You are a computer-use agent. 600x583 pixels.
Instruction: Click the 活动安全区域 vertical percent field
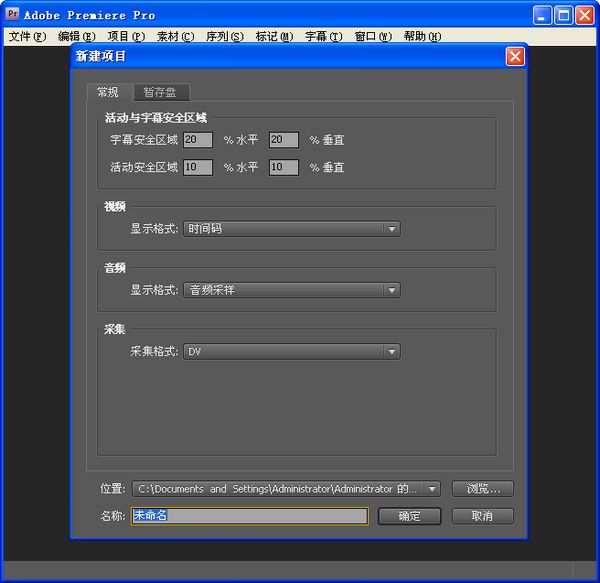point(284,167)
